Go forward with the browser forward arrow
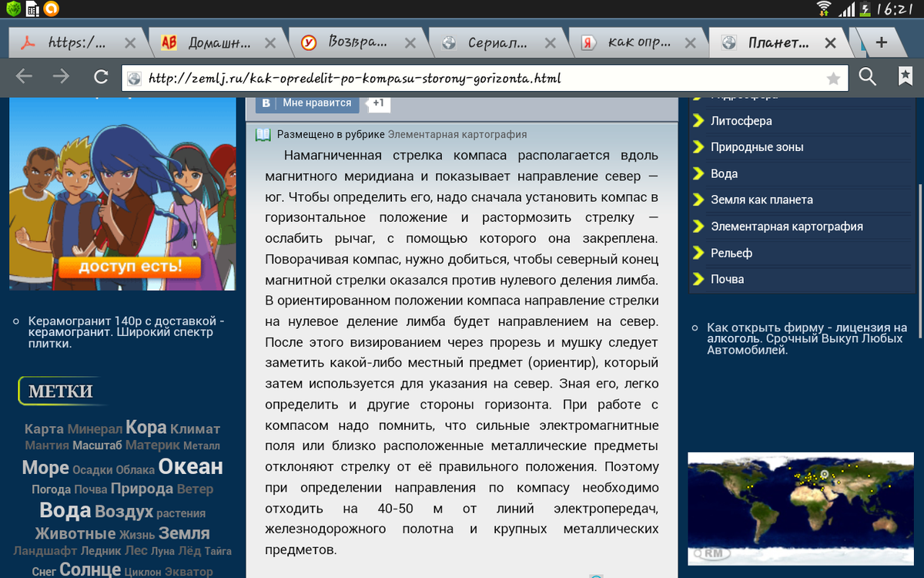Screen dimensions: 924x578 pyautogui.click(x=61, y=76)
